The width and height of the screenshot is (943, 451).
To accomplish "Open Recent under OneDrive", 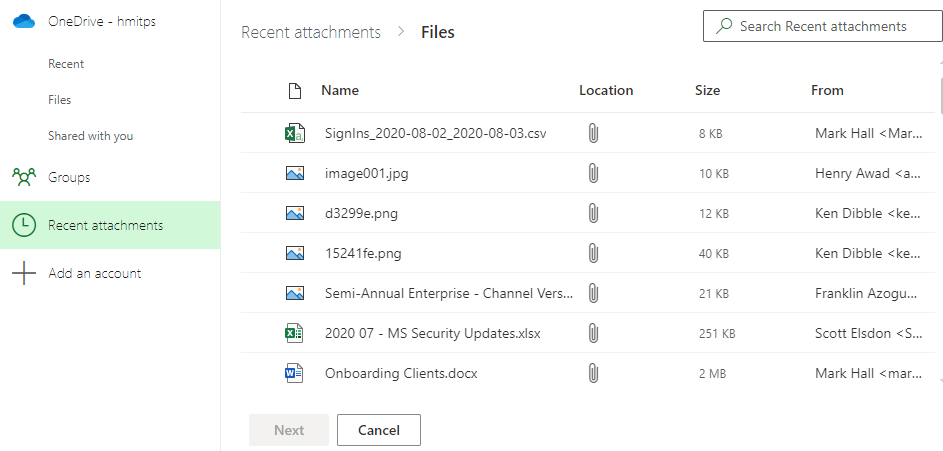I will [x=66, y=64].
